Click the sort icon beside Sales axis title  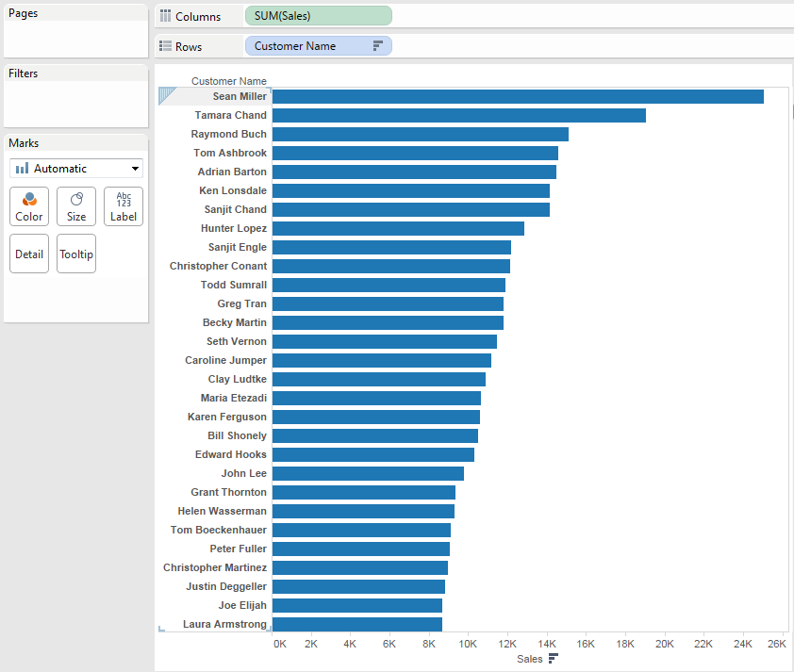pyautogui.click(x=554, y=659)
